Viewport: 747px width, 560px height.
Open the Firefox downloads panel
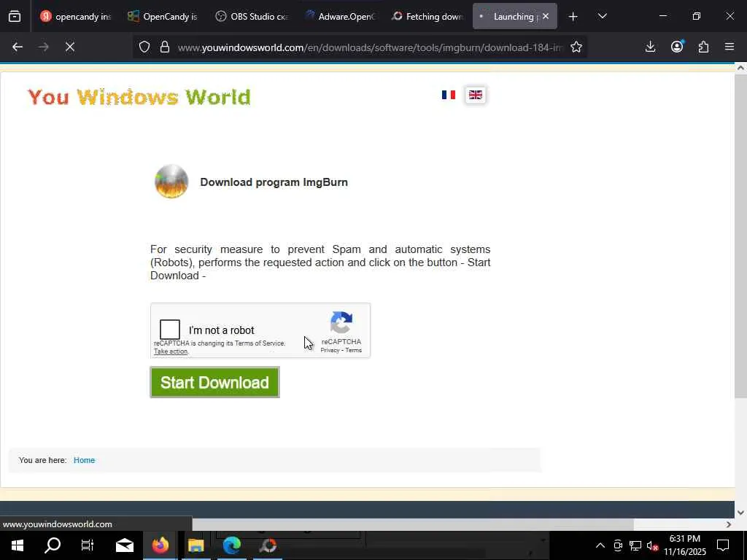650,47
